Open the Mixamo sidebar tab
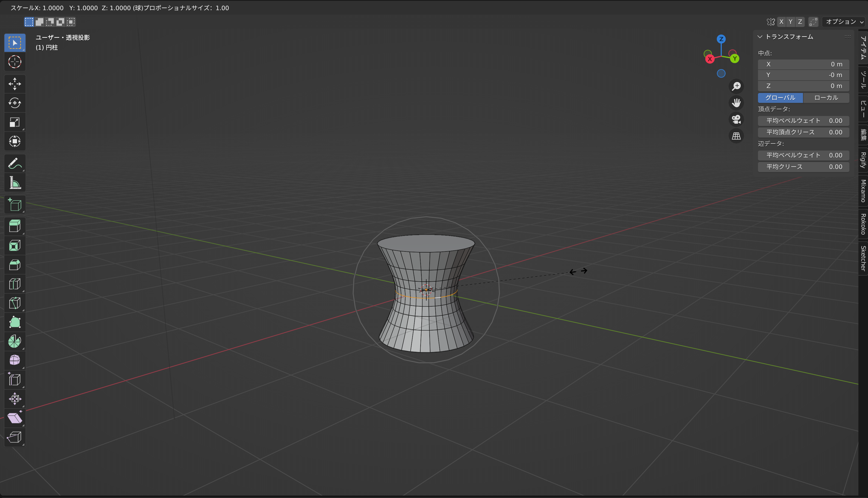868x498 pixels. (x=863, y=191)
